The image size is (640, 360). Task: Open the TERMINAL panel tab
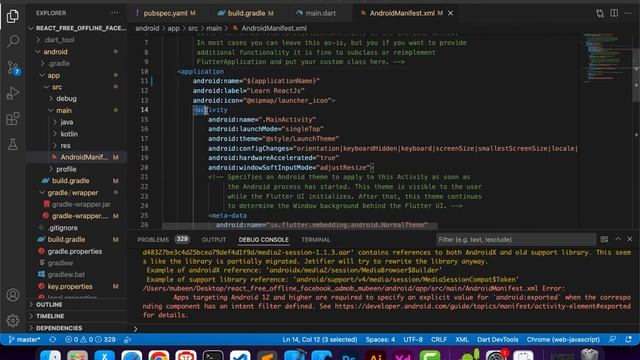pyautogui.click(x=316, y=240)
